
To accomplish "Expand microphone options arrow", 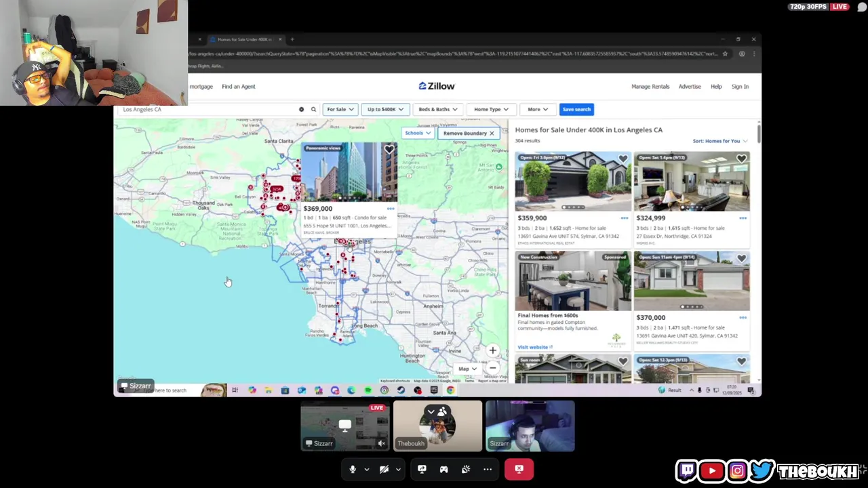I will point(367,469).
